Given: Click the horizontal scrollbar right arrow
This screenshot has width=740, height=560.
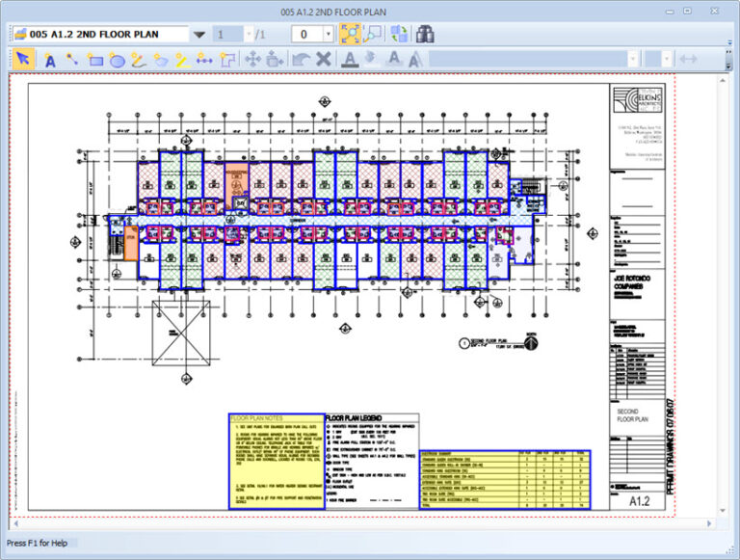Looking at the screenshot, I should (709, 523).
